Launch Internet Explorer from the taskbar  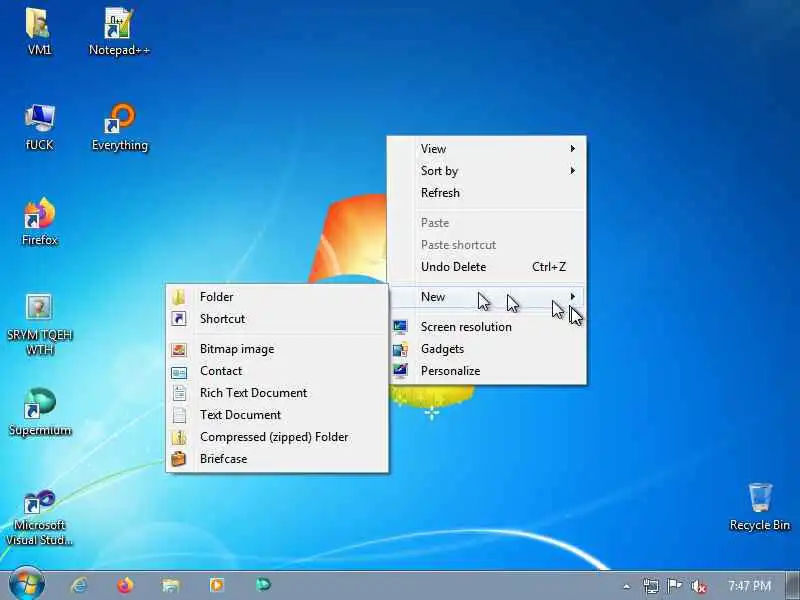[x=79, y=585]
